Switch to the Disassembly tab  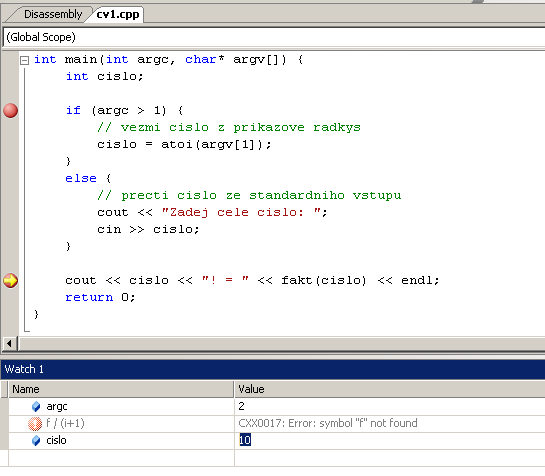tap(53, 14)
